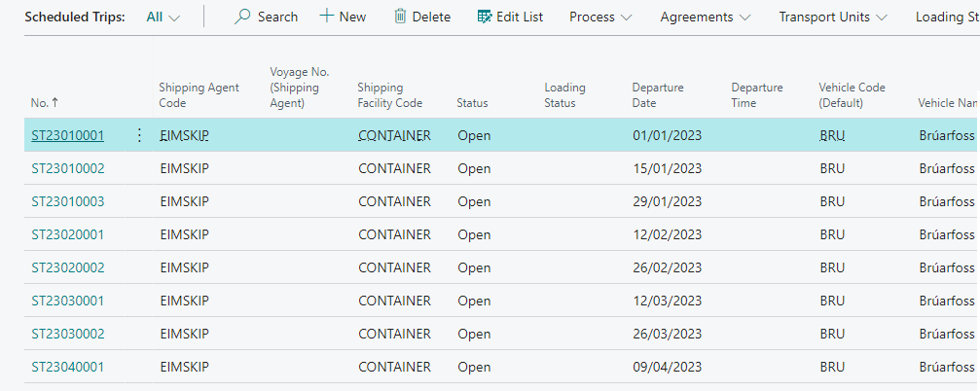This screenshot has height=391, width=980.
Task: Click the Departure Date column header
Action: coord(658,95)
